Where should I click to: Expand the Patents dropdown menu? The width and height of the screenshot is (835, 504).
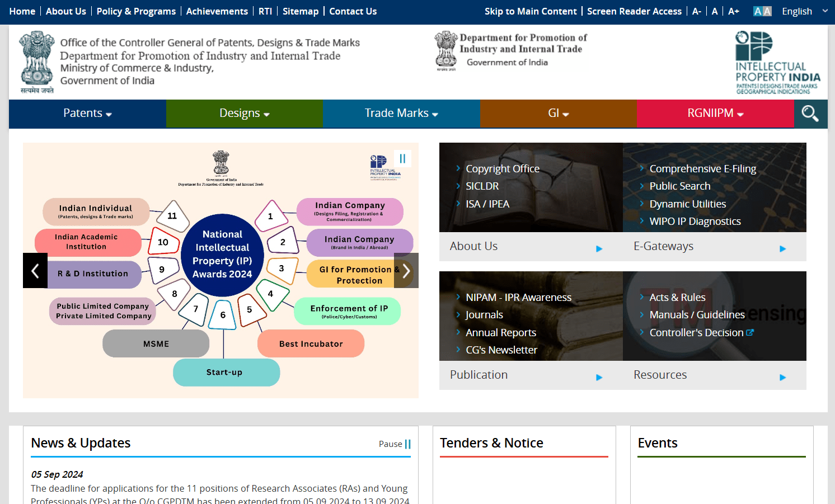[87, 114]
